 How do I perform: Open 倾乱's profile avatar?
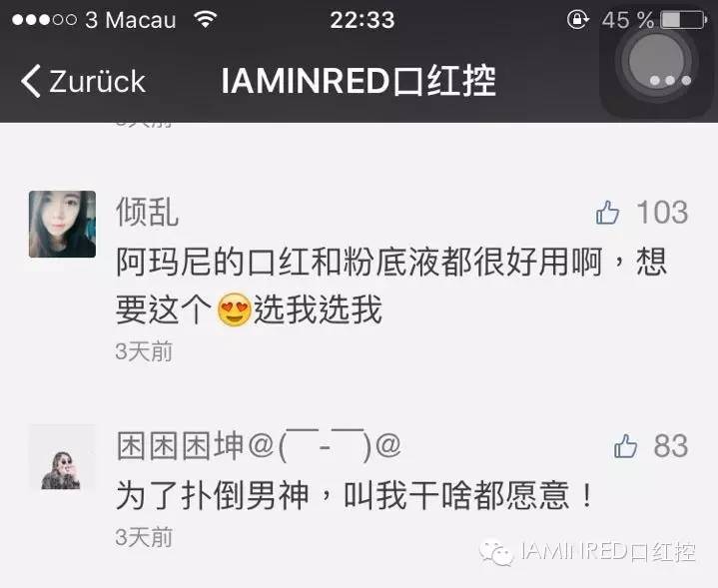(62, 224)
